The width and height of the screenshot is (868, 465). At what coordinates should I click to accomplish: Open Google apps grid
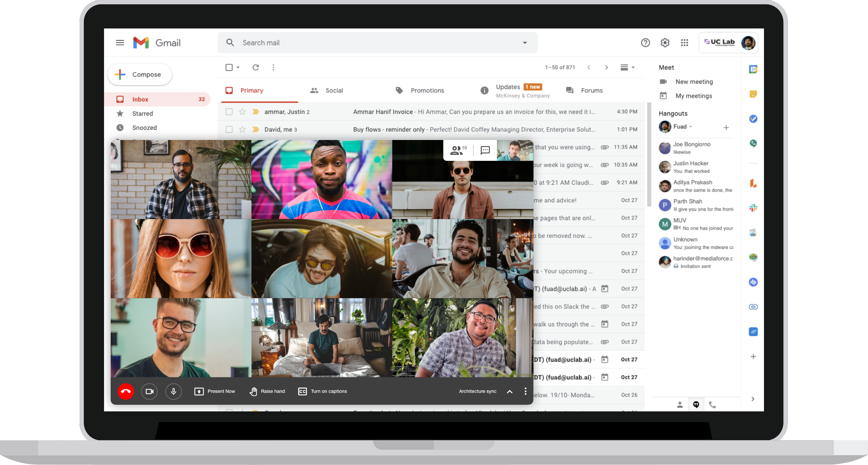pos(684,43)
